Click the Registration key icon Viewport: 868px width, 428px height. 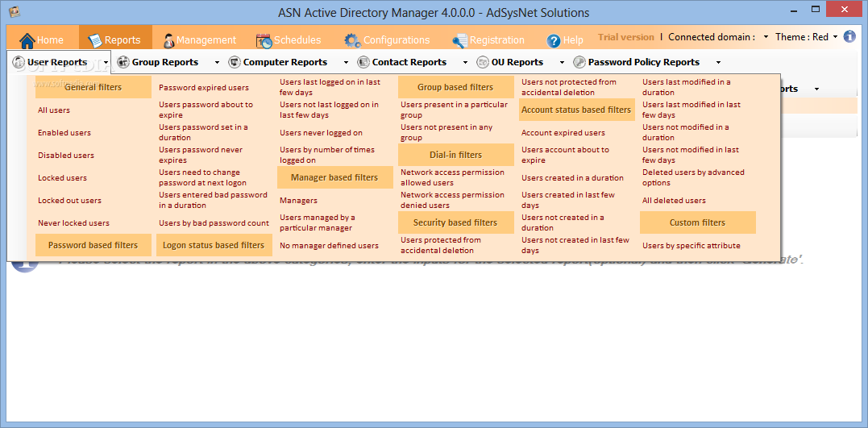tap(459, 40)
